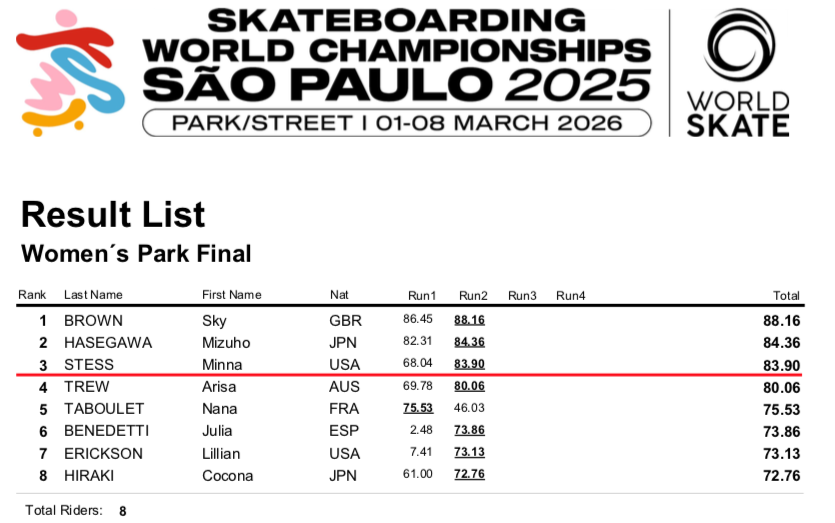Select the Women's Park Final subtitle
835x523 pixels.
point(136,254)
